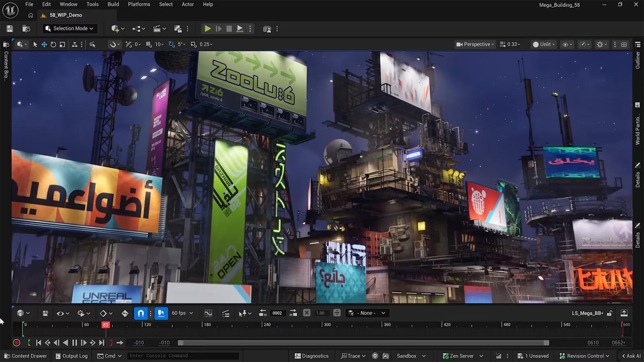Pause sequencer playback
644x362 pixels.
tap(74, 343)
